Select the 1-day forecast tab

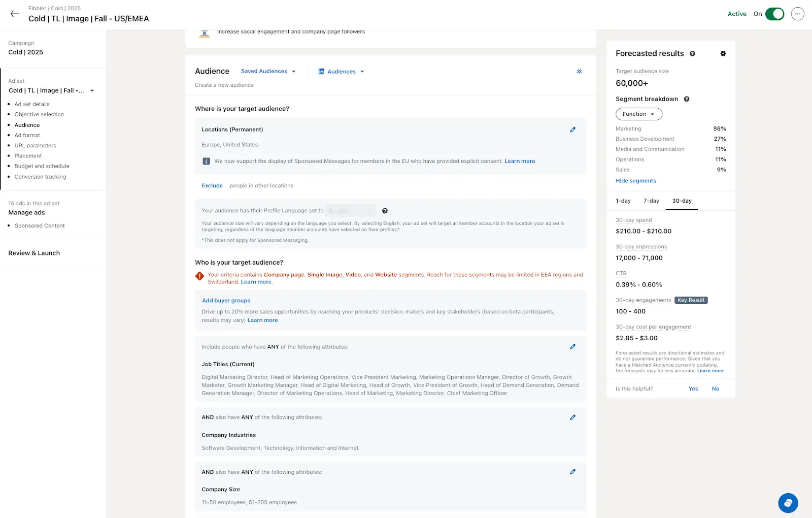pos(623,201)
